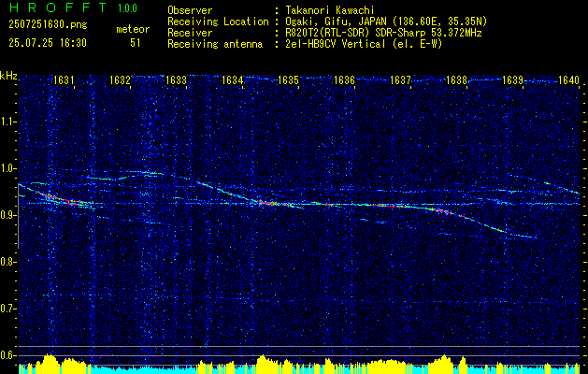The width and height of the screenshot is (588, 374).
Task: Click the HROFFT program title
Action: pyautogui.click(x=58, y=7)
